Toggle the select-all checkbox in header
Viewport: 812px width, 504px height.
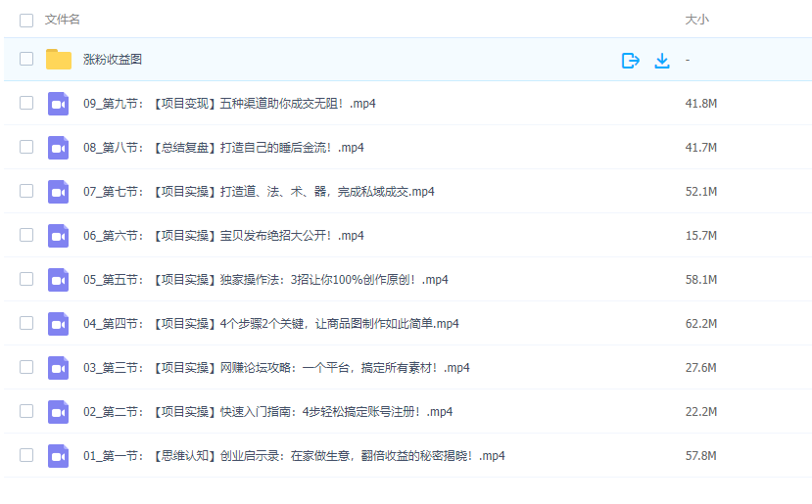[x=26, y=20]
